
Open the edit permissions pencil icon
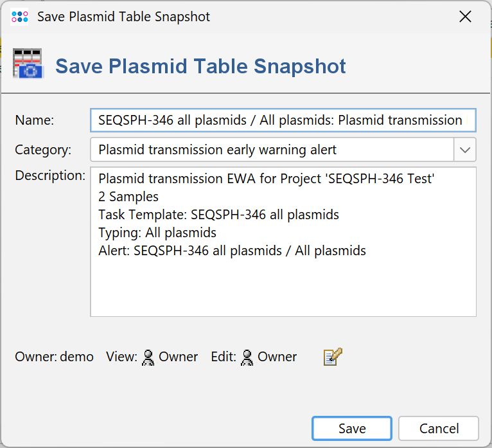click(x=333, y=357)
